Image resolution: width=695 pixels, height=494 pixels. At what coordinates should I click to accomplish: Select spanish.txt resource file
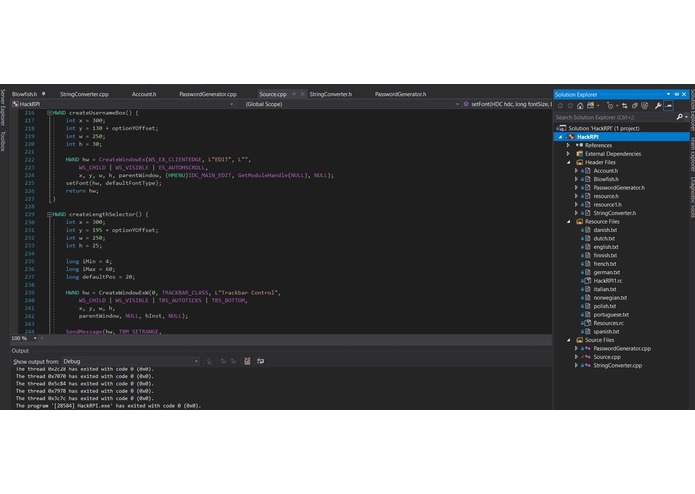606,332
